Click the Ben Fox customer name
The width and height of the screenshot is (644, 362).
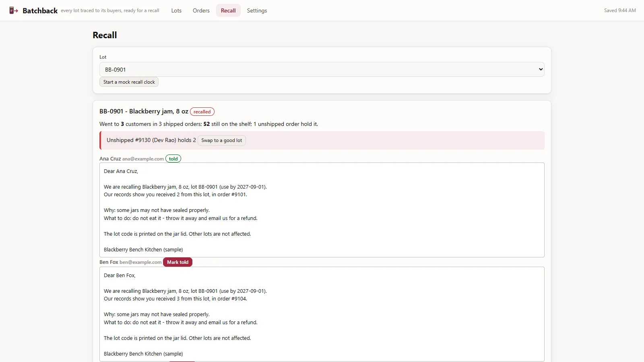point(109,262)
